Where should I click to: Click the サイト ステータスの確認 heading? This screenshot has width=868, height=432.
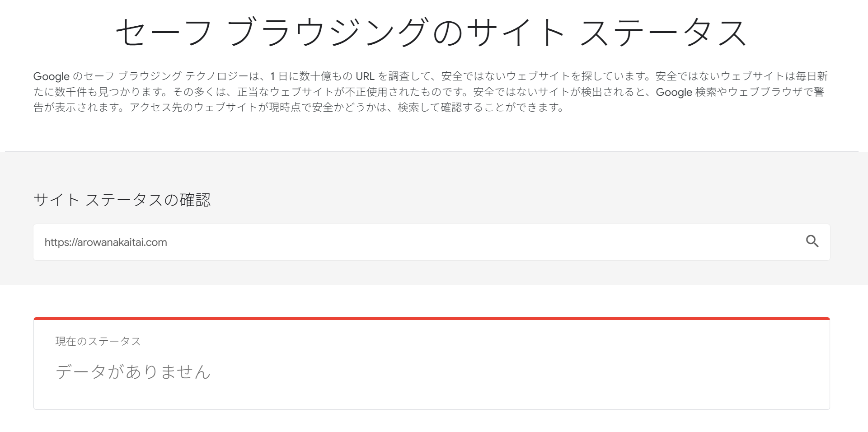(122, 200)
